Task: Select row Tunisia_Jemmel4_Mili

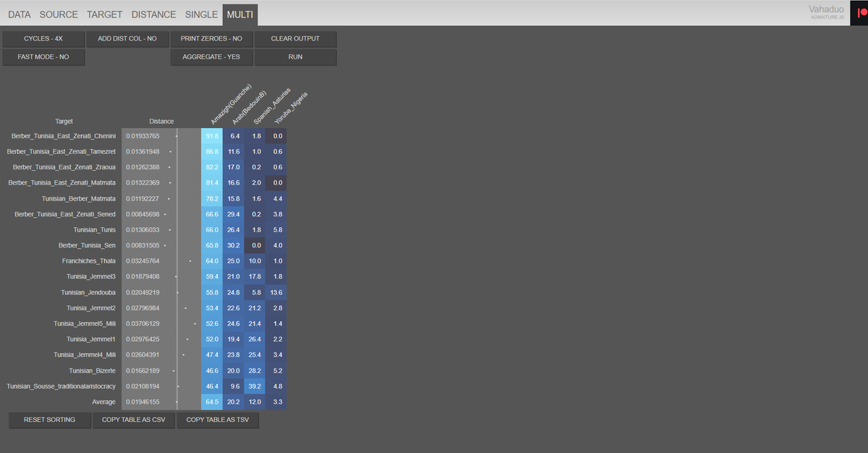Action: 85,355
